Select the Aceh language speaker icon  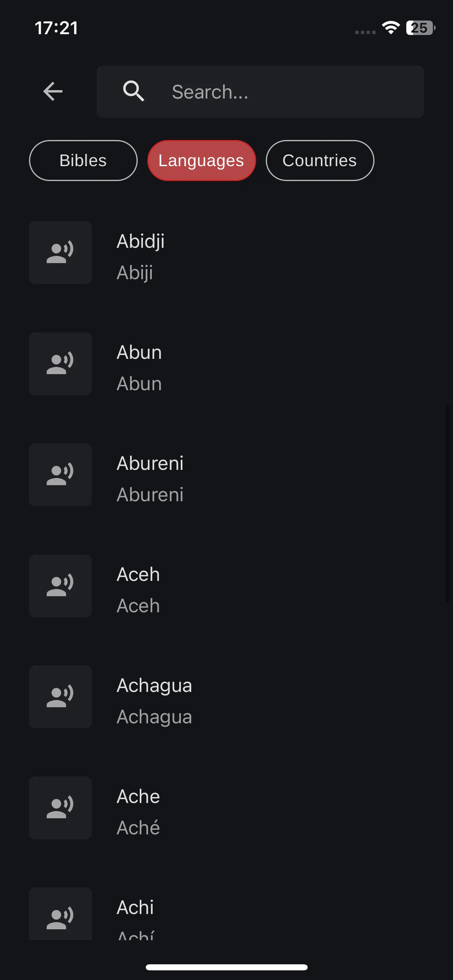point(60,586)
